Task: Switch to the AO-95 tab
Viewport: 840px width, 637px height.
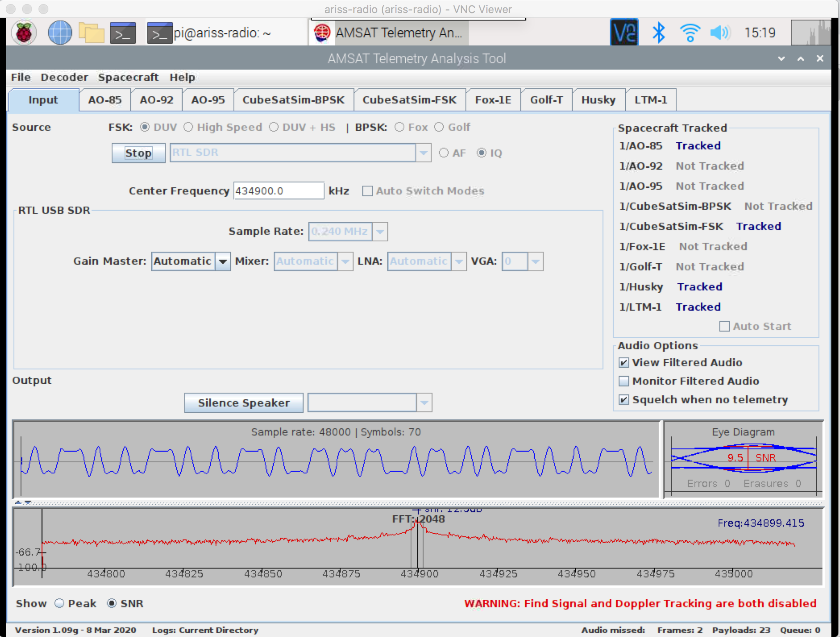Action: click(x=208, y=100)
